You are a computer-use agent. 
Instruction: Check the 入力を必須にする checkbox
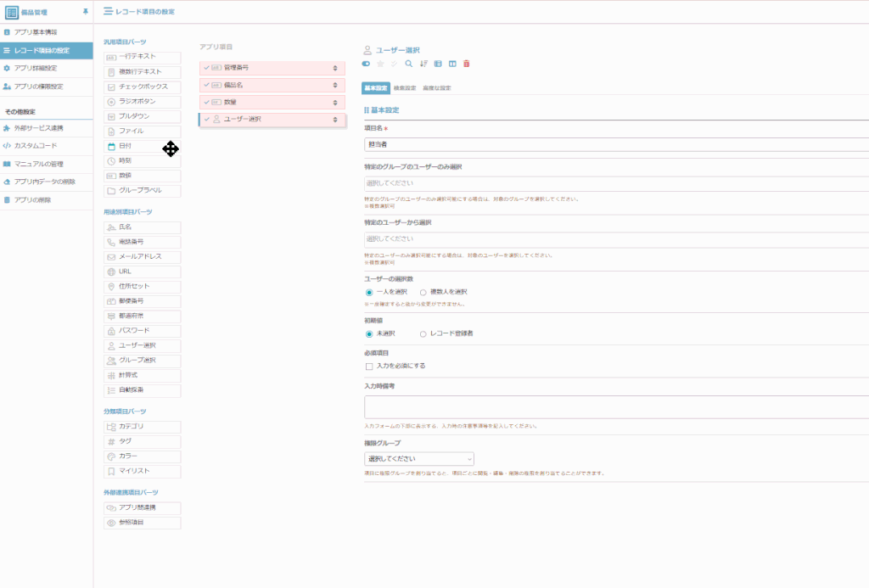369,366
